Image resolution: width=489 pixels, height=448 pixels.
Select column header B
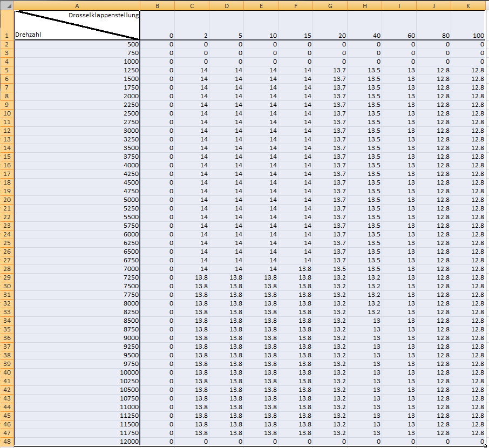click(x=157, y=5)
